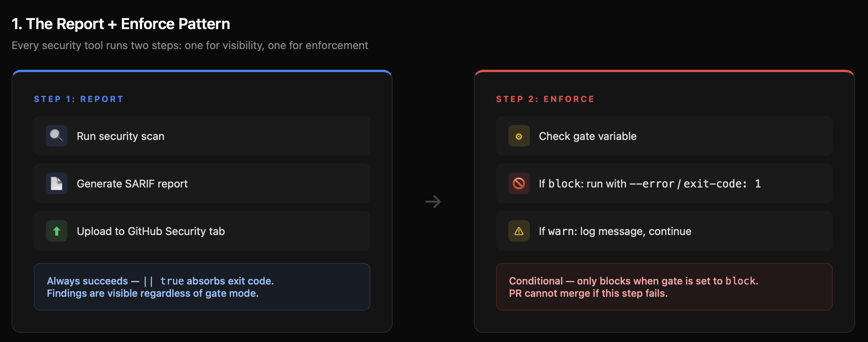
Task: Click the red prohibited block icon
Action: [519, 183]
